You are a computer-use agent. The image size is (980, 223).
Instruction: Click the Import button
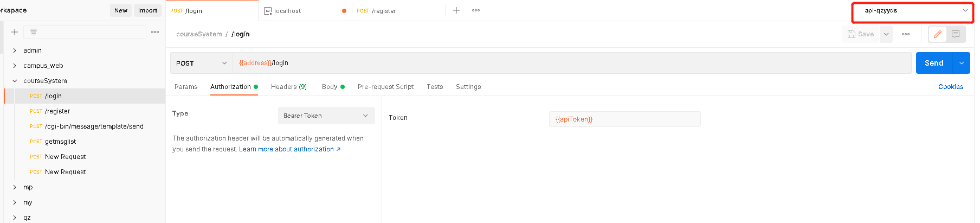tap(147, 10)
